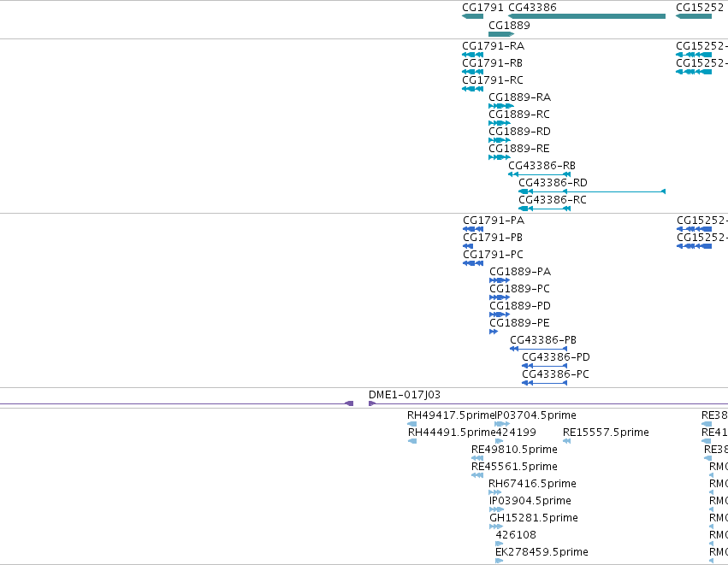728x565 pixels.
Task: Open EST RE15557.5prime
Action: 606,433
